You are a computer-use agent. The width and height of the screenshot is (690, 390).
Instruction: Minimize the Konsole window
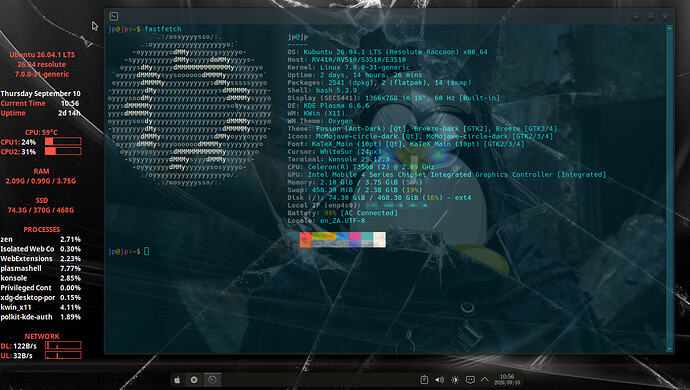tap(636, 16)
